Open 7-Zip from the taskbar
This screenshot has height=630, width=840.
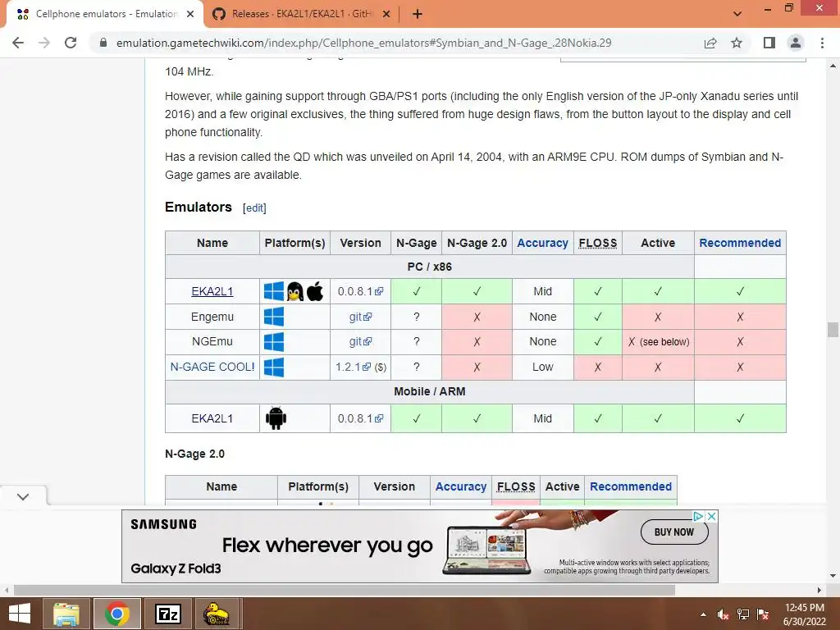(x=167, y=614)
